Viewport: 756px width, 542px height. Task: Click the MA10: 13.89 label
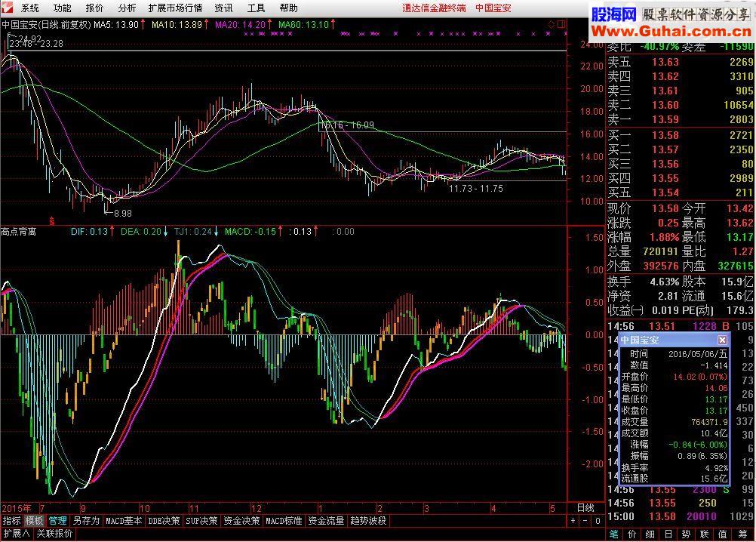177,24
